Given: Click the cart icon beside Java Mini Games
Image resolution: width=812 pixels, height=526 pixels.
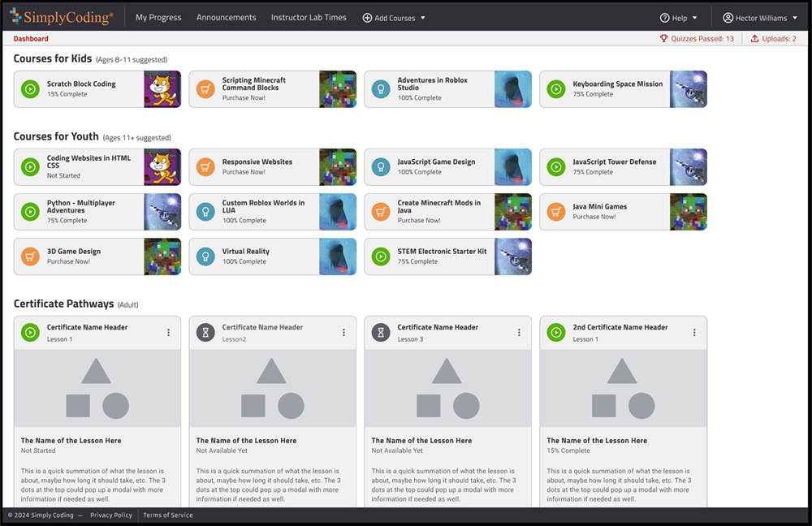Looking at the screenshot, I should (x=556, y=212).
